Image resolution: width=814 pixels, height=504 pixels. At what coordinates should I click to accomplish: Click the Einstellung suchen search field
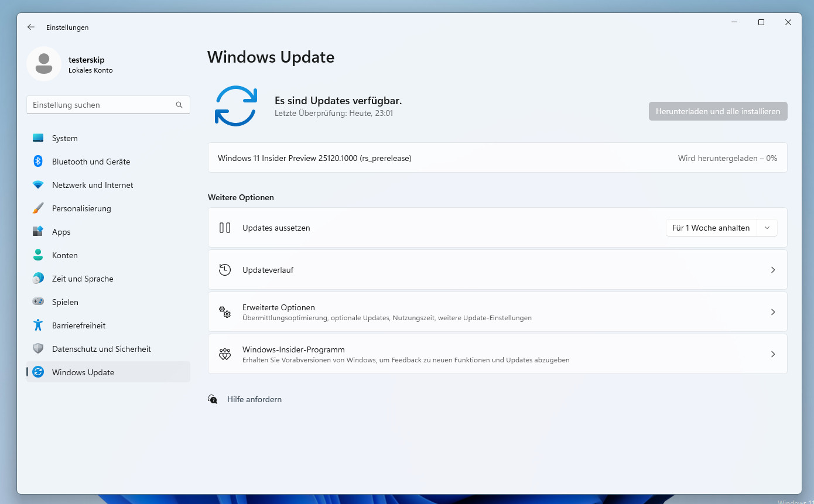(x=108, y=105)
